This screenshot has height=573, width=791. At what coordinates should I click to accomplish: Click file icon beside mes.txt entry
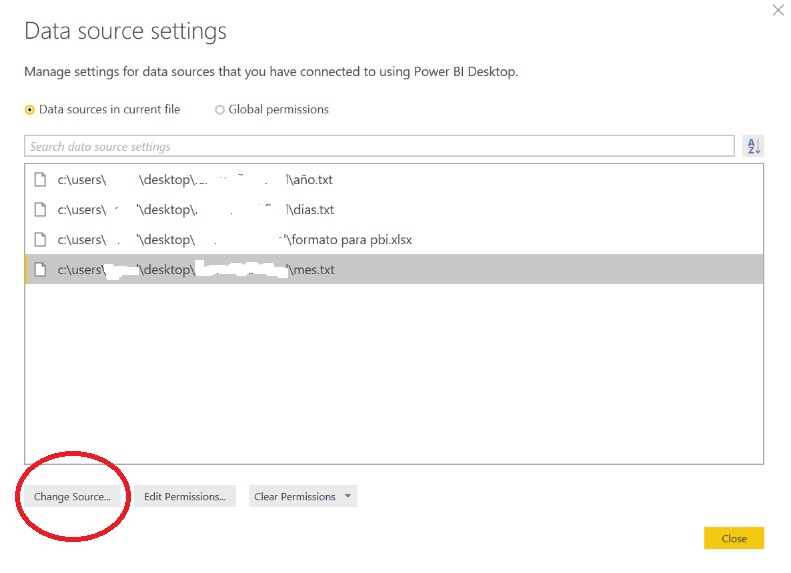click(40, 269)
